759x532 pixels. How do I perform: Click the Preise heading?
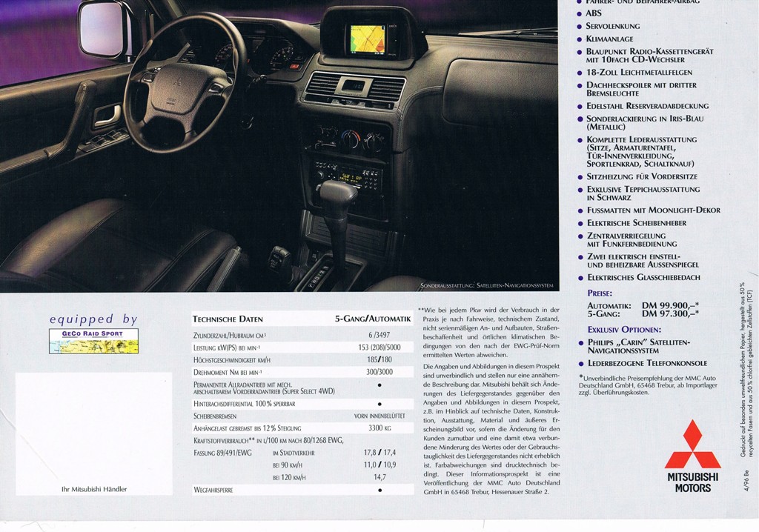pos(600,293)
